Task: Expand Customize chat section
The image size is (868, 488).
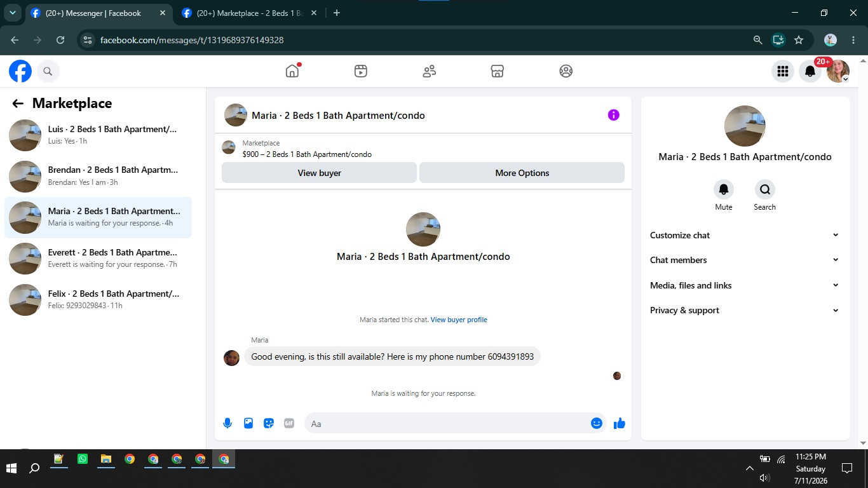Action: pos(744,235)
